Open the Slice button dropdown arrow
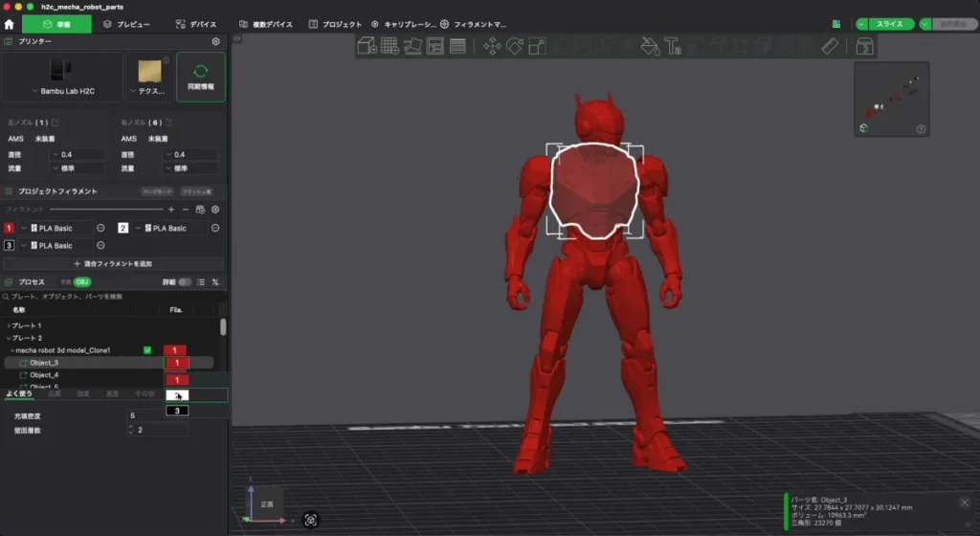The image size is (980, 536). tap(862, 24)
